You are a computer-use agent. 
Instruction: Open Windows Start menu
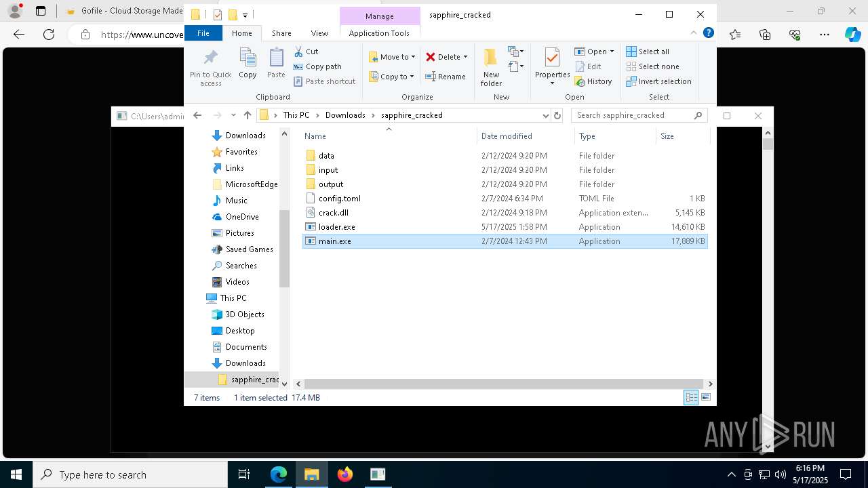tap(16, 474)
